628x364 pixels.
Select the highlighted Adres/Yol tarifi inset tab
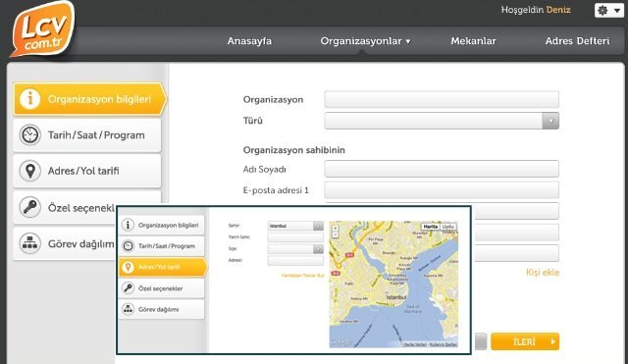(163, 267)
